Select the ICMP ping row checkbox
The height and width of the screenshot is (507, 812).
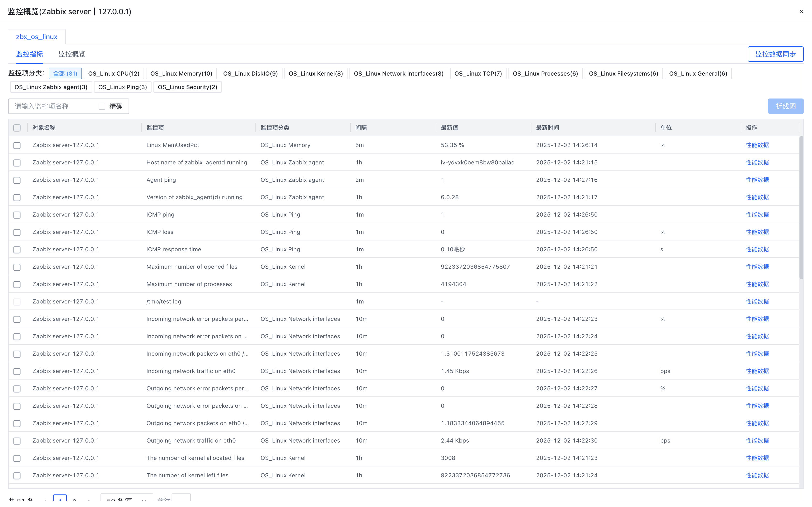pos(17,215)
